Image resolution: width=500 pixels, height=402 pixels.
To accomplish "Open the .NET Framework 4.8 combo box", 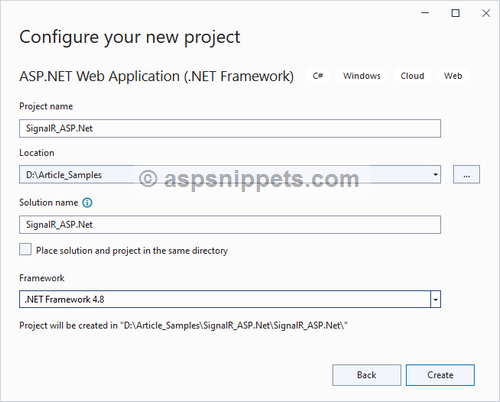I will (230, 299).
